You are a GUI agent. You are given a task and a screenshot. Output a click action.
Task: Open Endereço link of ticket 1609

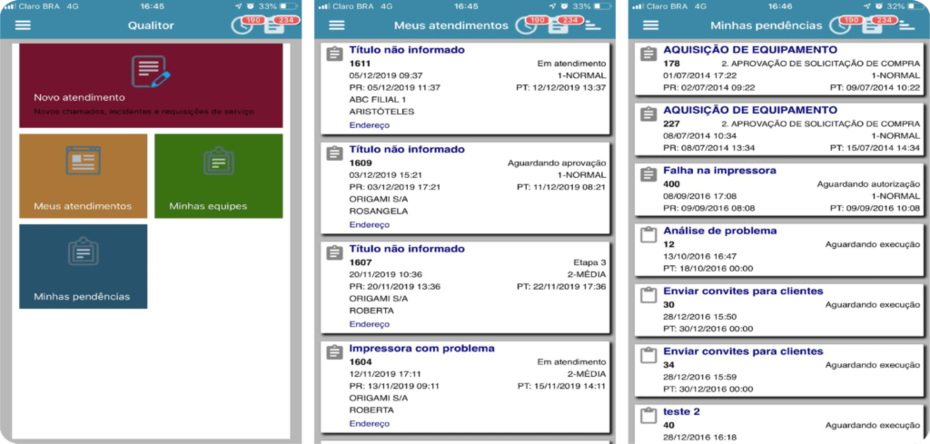point(370,225)
